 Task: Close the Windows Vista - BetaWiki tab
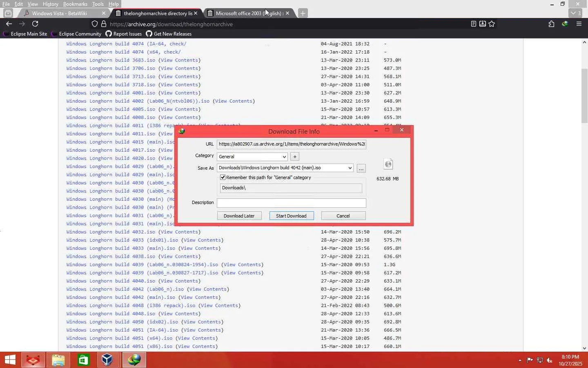104,13
